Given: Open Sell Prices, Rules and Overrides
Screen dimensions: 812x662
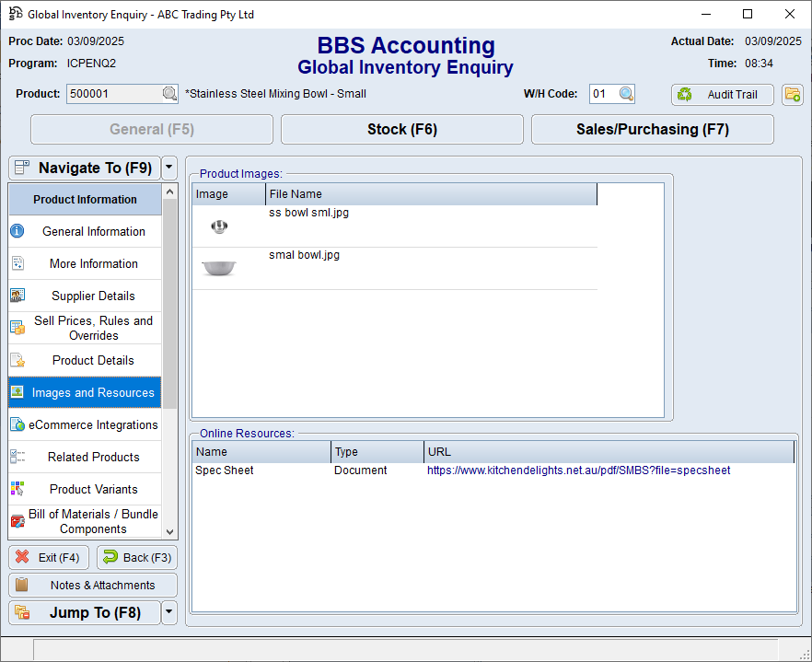Looking at the screenshot, I should tap(93, 328).
